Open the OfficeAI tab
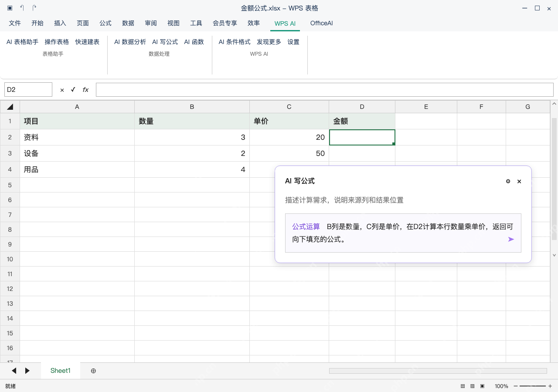Viewport: 558px width, 392px height. pos(322,23)
